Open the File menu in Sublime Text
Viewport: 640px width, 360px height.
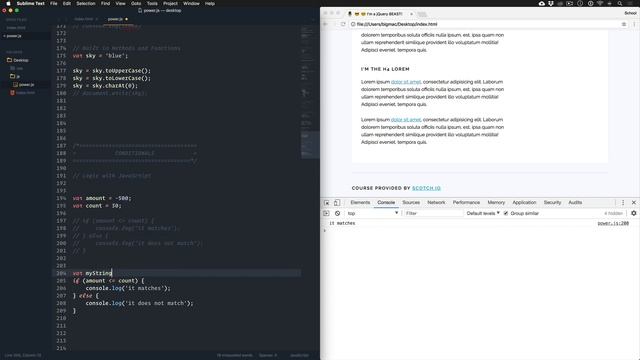pyautogui.click(x=53, y=3)
